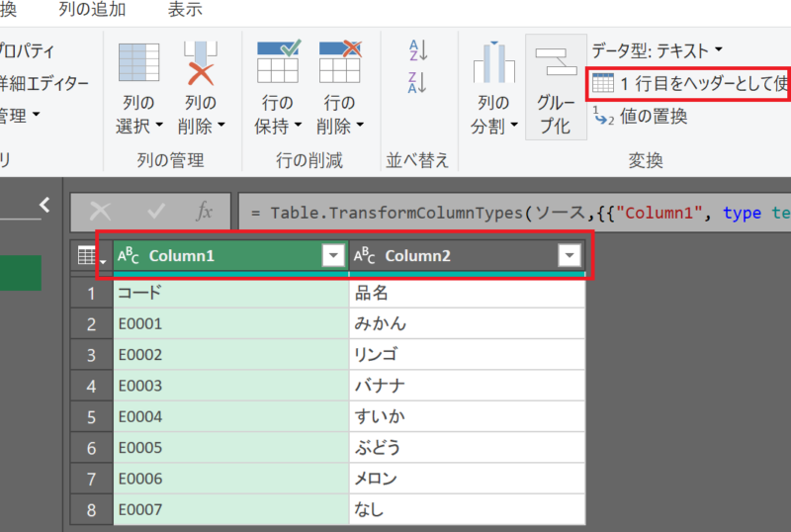
Task: Click the 列の選択 (Choose Columns) icon
Action: click(138, 63)
